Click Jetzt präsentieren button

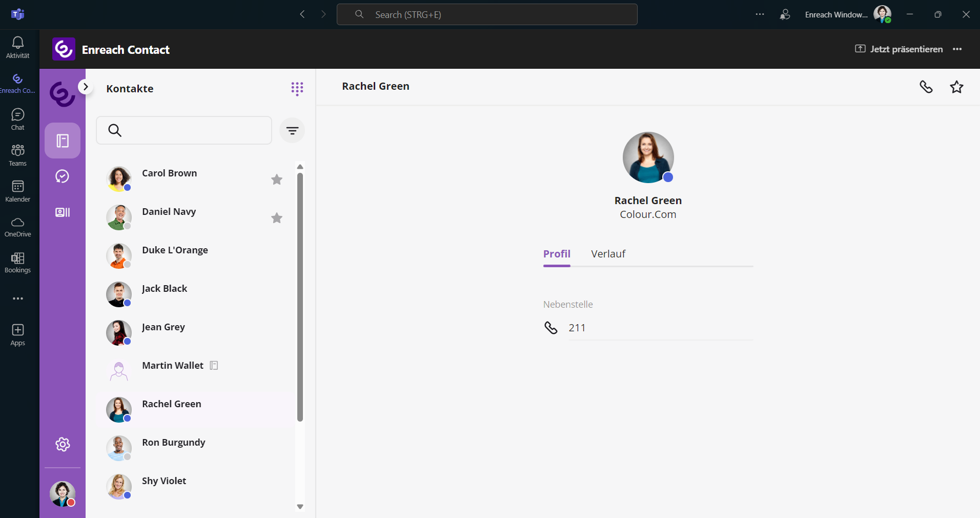tap(899, 49)
